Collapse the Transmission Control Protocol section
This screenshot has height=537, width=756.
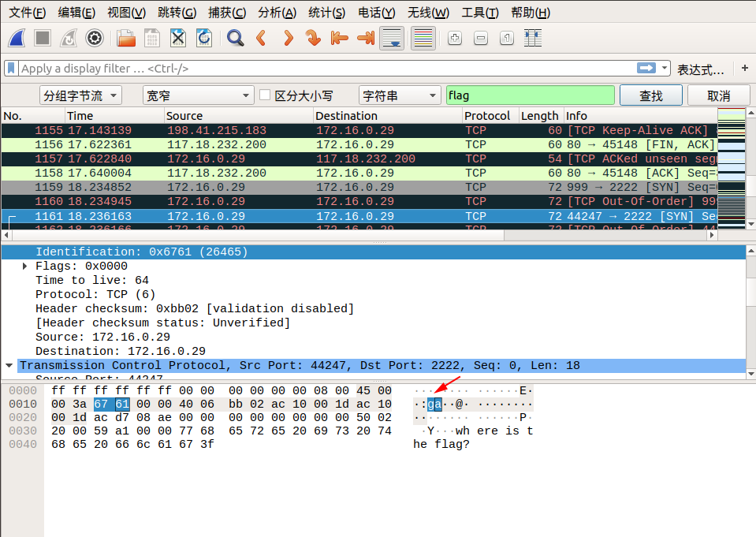click(9, 366)
